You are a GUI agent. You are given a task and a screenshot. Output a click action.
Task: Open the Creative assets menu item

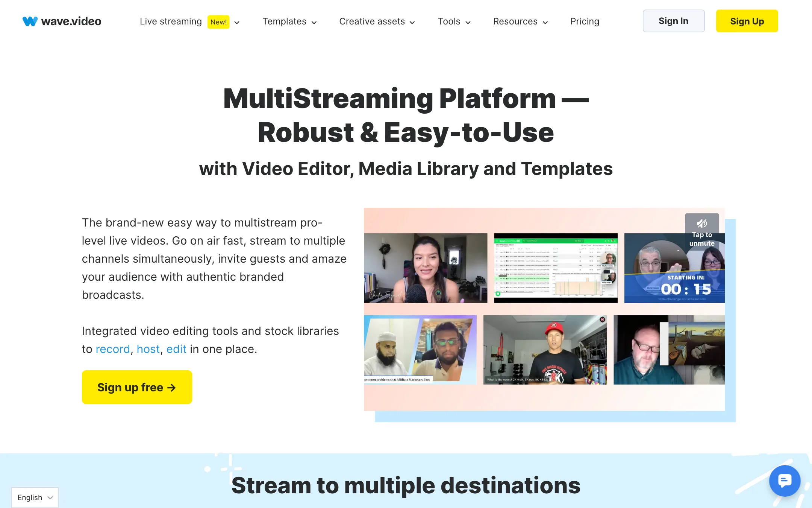tap(372, 21)
